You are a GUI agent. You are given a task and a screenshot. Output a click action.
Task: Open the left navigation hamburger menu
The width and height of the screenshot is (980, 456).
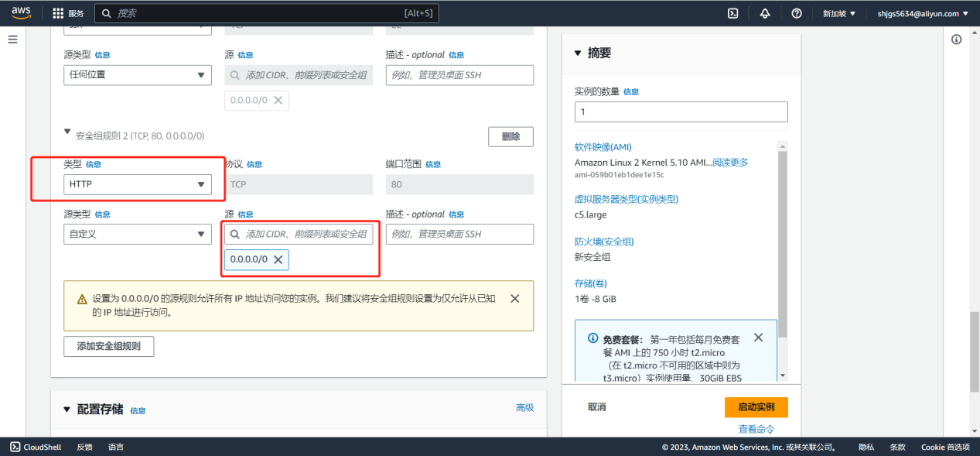pyautogui.click(x=12, y=40)
